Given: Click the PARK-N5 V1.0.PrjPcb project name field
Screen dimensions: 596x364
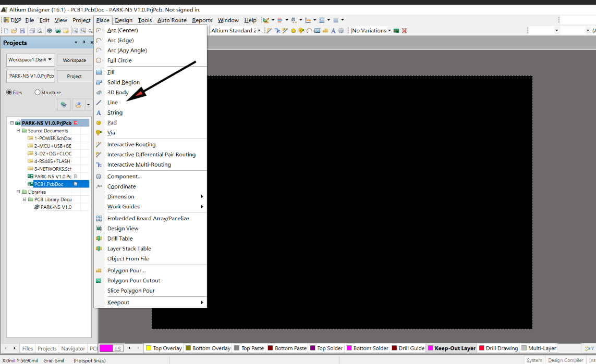Looking at the screenshot, I should [30, 76].
